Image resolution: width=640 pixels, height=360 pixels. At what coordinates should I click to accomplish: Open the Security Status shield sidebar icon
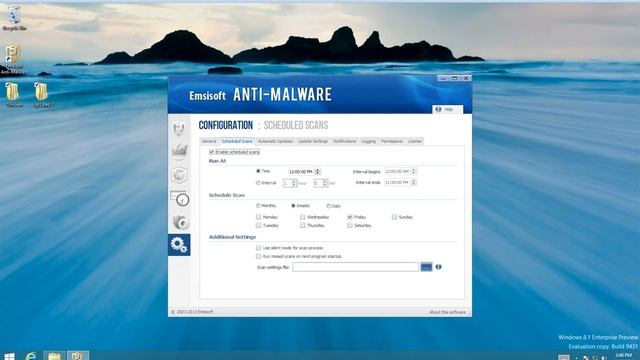pyautogui.click(x=179, y=129)
